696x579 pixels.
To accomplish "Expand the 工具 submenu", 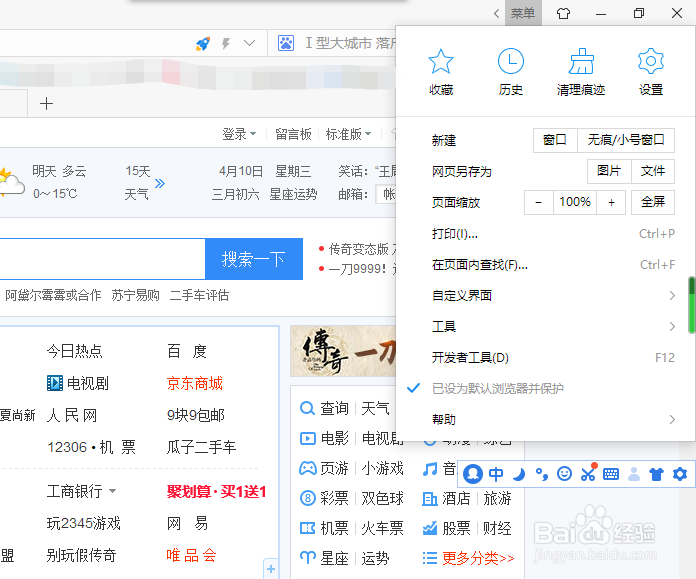I will point(546,327).
